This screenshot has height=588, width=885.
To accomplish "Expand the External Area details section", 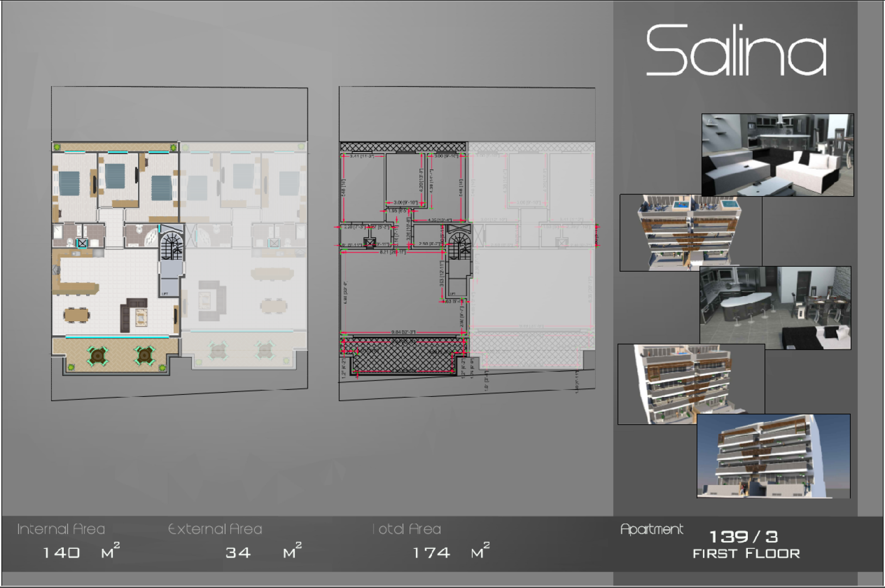I will pyautogui.click(x=215, y=528).
